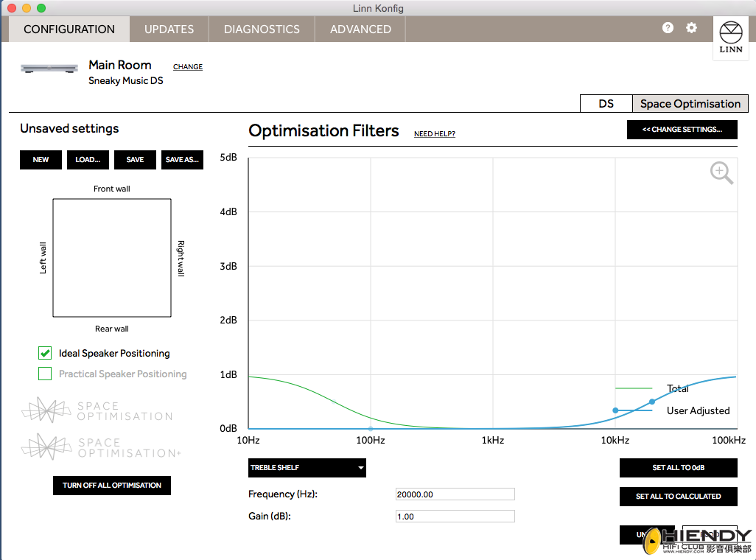
Task: Click the Save As... button
Action: tap(182, 160)
